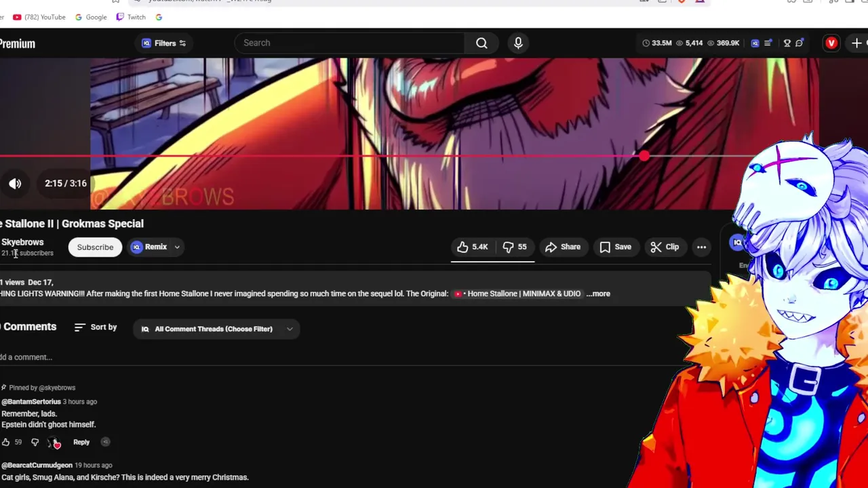868x488 pixels.
Task: Subscribe to the Skyebrows channel
Action: 95,247
